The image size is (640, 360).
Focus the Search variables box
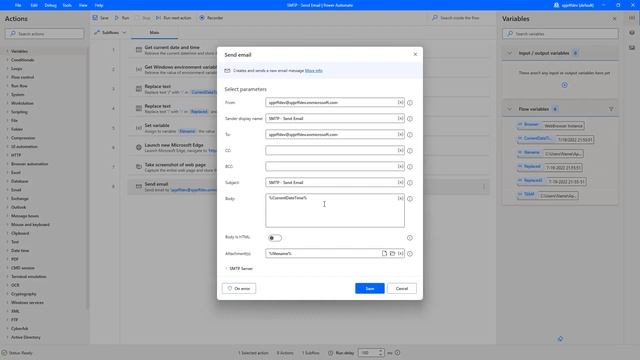pos(560,34)
